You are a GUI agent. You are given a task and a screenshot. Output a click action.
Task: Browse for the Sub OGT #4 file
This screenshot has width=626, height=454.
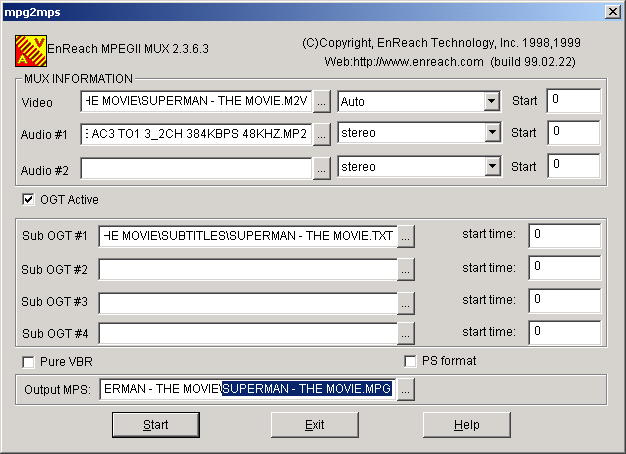pos(405,333)
